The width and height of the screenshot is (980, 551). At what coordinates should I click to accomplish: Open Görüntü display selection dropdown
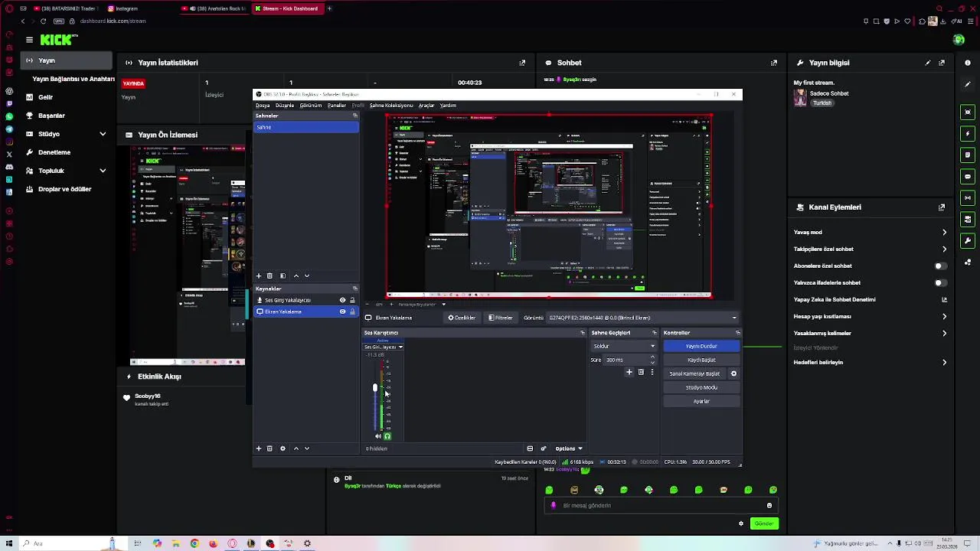[641, 318]
